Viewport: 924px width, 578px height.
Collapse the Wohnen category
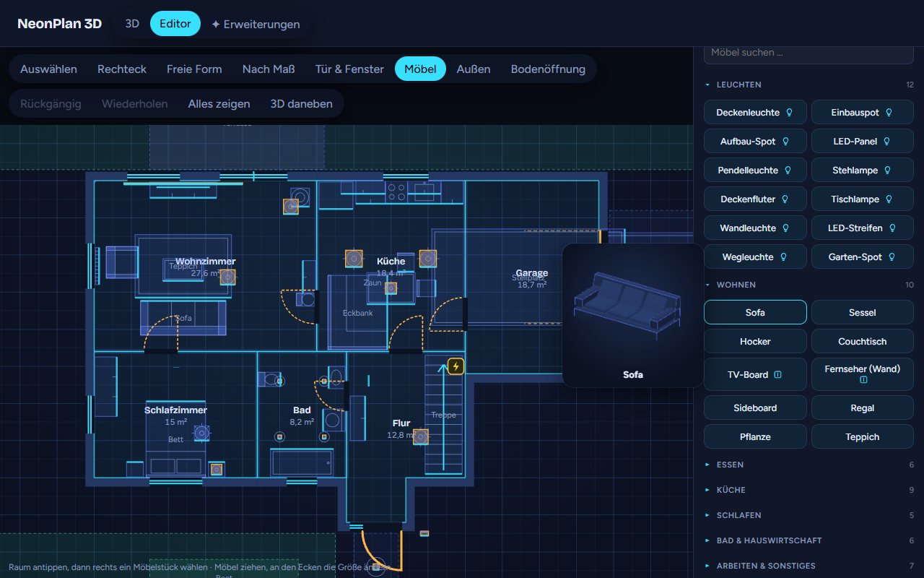tap(809, 285)
